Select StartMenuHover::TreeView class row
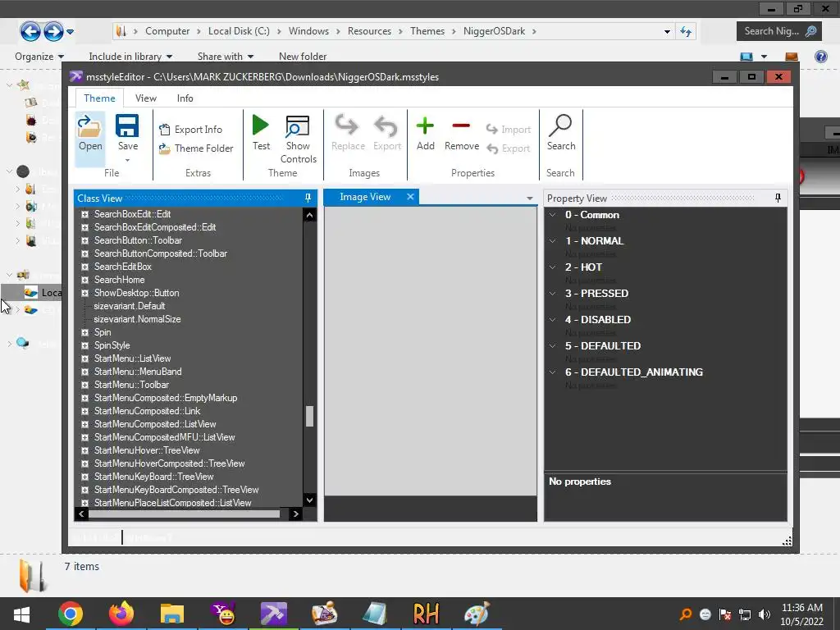 coord(147,450)
